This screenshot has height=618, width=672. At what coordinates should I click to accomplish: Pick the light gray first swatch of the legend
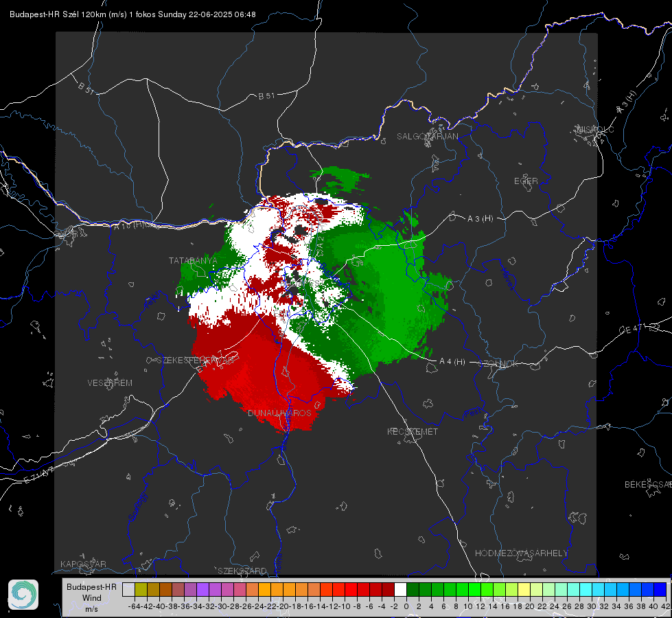pyautogui.click(x=128, y=589)
